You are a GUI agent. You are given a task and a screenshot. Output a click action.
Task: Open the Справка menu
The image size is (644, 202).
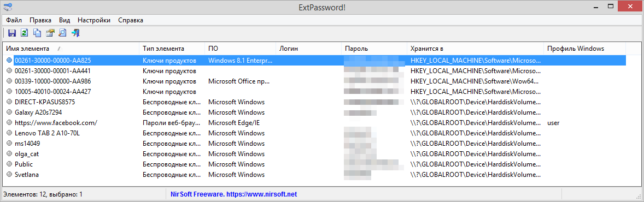point(131,20)
